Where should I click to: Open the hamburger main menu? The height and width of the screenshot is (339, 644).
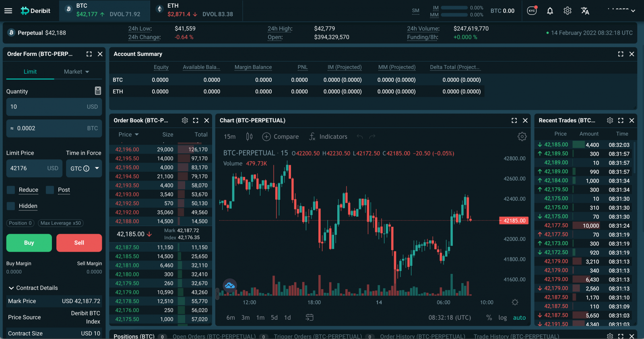point(8,11)
